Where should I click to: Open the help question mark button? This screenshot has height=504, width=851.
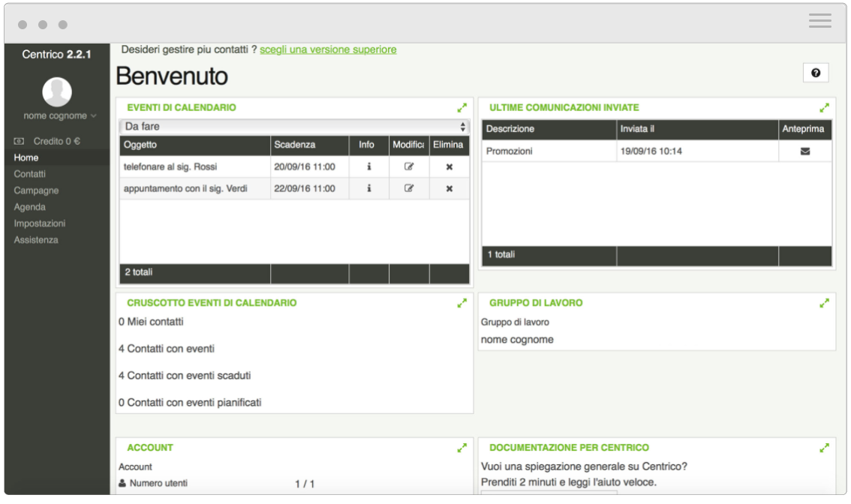[816, 73]
